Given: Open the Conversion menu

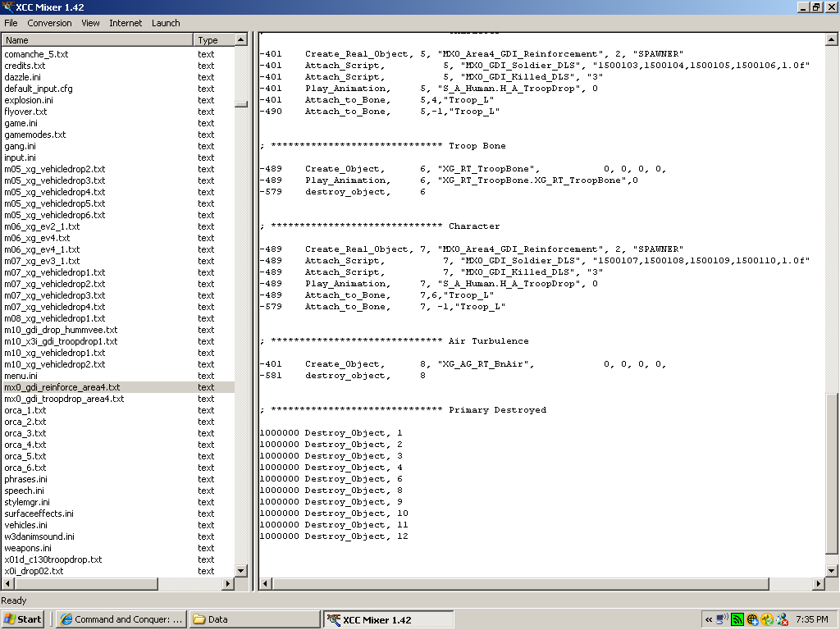Looking at the screenshot, I should coord(49,23).
